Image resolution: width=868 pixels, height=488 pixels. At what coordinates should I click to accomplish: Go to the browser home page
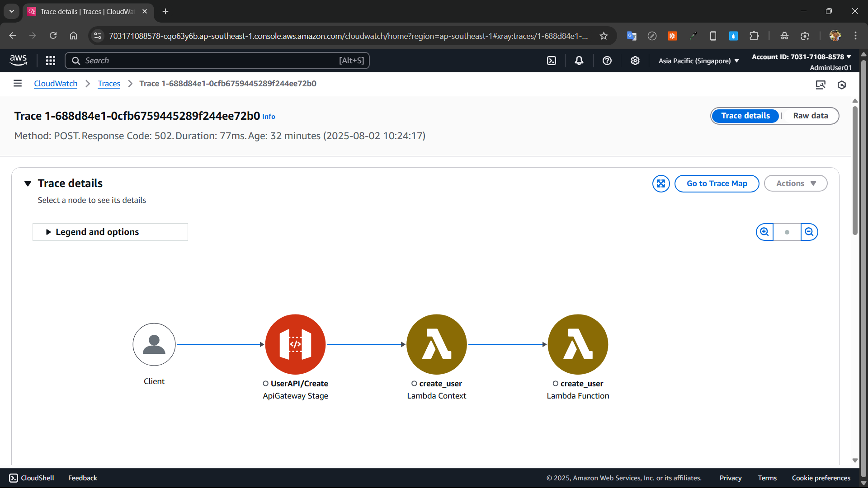73,36
